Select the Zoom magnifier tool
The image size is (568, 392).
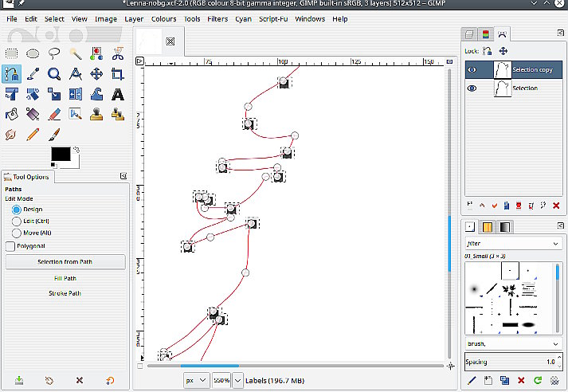pos(54,74)
